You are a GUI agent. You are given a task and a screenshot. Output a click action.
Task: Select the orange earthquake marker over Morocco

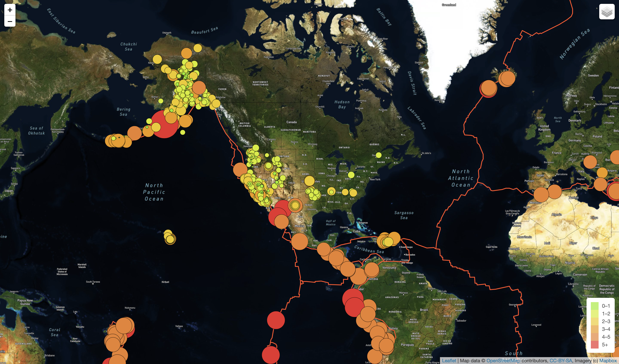pyautogui.click(x=541, y=194)
